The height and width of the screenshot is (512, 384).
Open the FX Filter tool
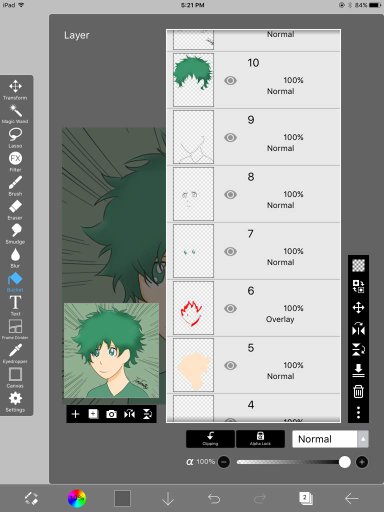click(x=15, y=162)
